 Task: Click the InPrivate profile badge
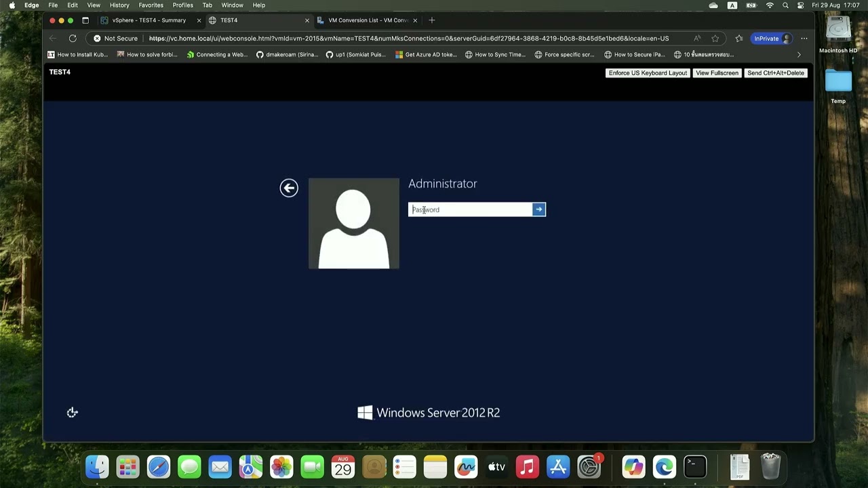772,39
